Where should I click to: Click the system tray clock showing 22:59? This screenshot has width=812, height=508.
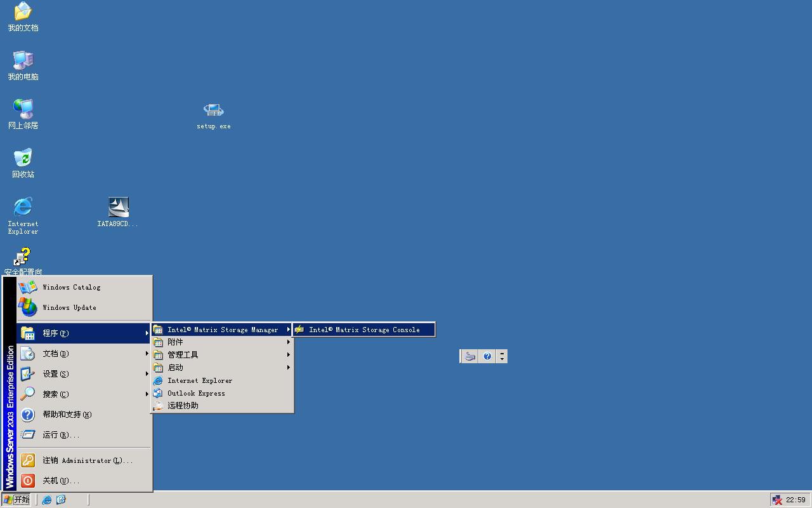(796, 500)
